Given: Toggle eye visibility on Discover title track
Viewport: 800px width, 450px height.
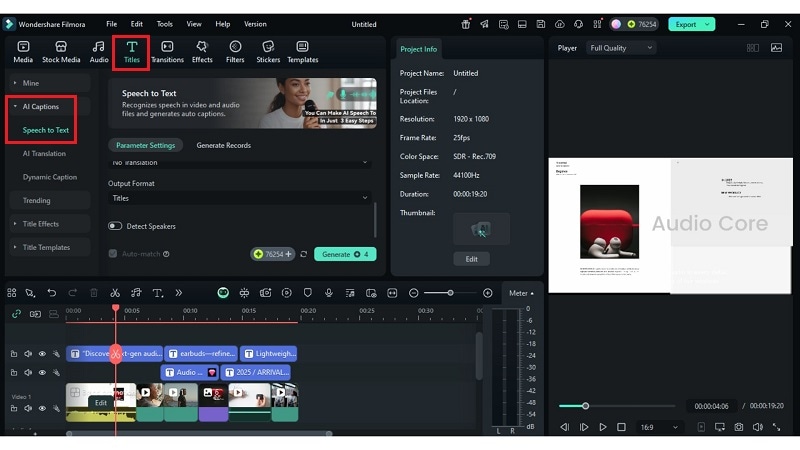Looking at the screenshot, I should coord(42,354).
